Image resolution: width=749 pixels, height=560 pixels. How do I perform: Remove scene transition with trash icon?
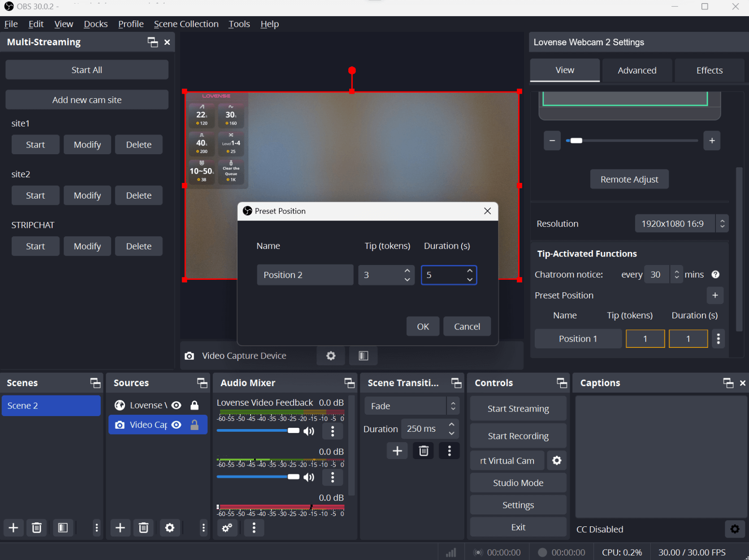click(x=423, y=451)
